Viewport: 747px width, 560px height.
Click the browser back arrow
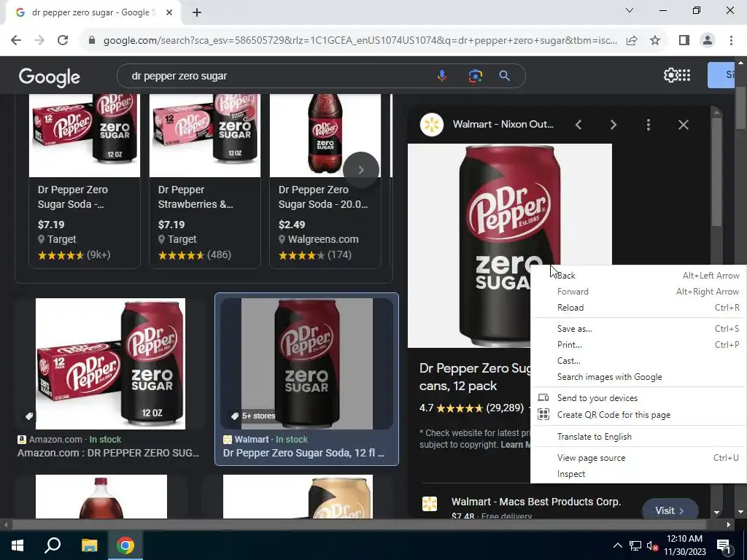coord(16,41)
